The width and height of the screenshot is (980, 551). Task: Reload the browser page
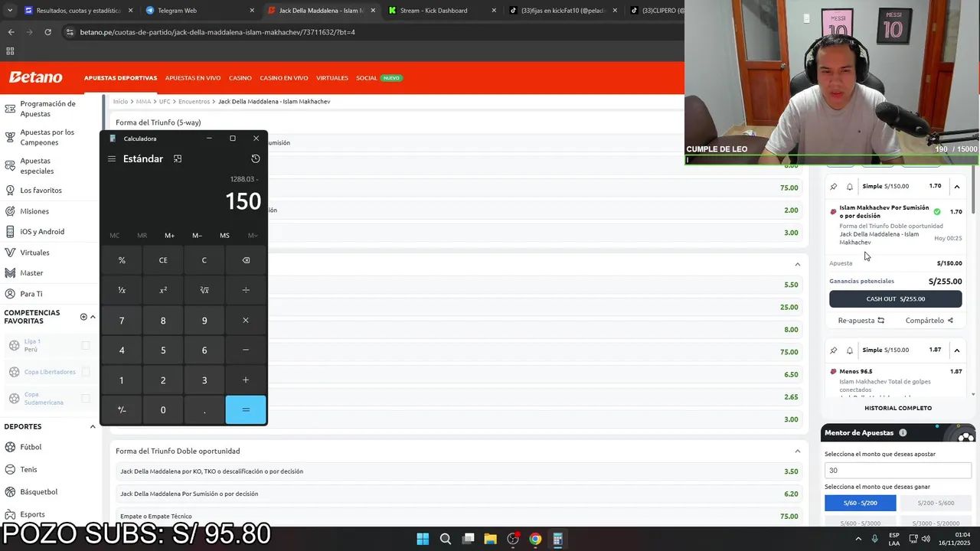47,32
